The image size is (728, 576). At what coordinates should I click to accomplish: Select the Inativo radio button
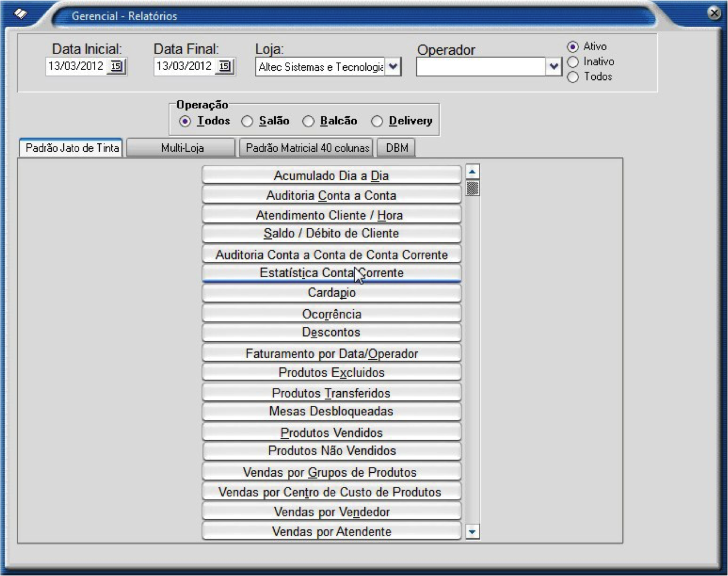pyautogui.click(x=573, y=62)
